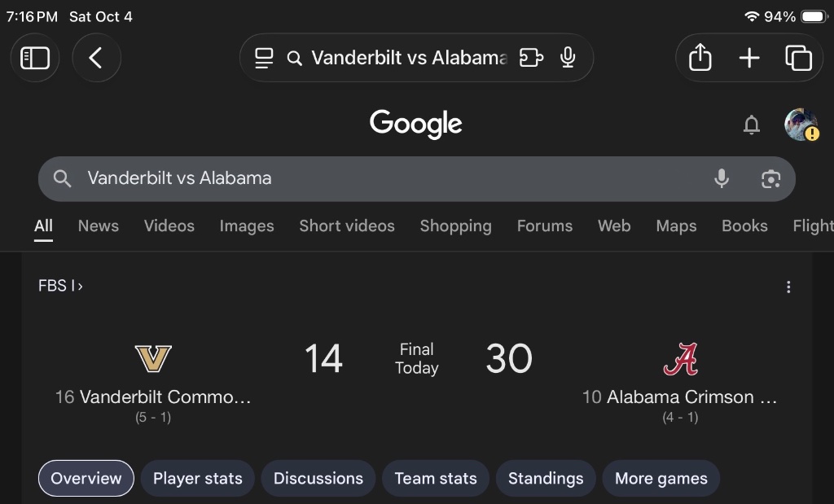Select the Player stats chip
Screen dimensions: 834x504
pyautogui.click(x=198, y=479)
